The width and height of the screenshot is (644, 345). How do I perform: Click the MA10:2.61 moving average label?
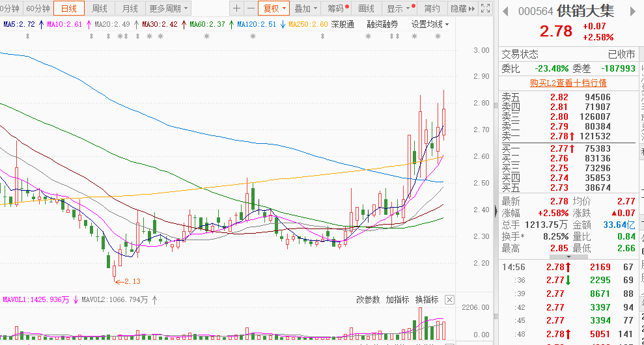[65, 25]
